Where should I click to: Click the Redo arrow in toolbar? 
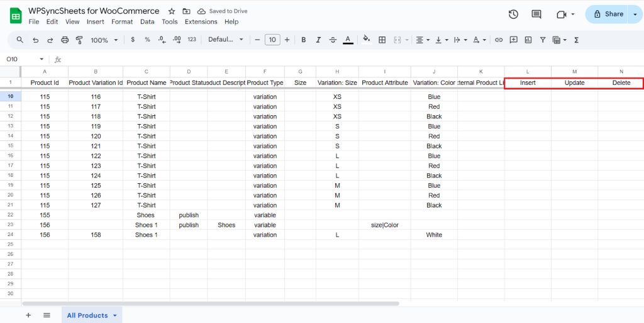(x=50, y=40)
